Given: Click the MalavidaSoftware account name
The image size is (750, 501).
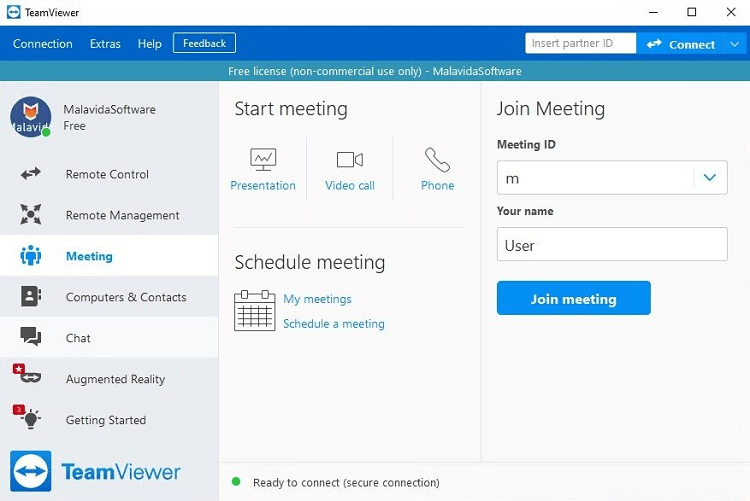Looking at the screenshot, I should 110,109.
